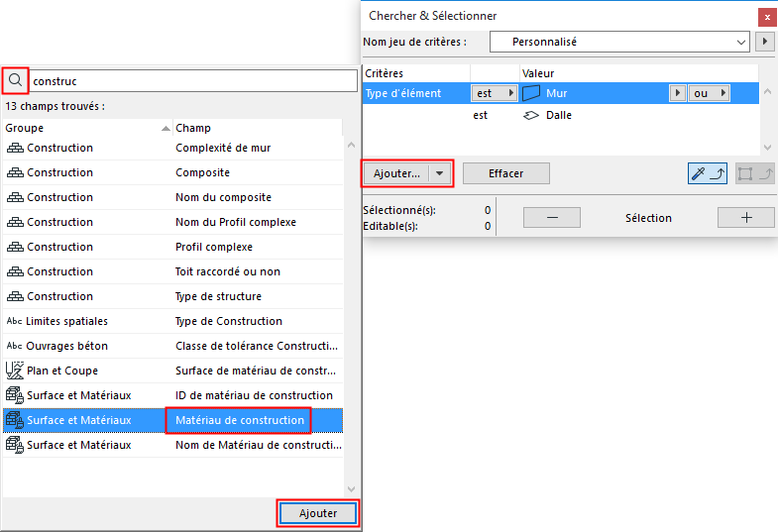This screenshot has width=778, height=532.
Task: Click icon beside 'Nom de Matériau de constructi...'
Action: click(x=15, y=445)
